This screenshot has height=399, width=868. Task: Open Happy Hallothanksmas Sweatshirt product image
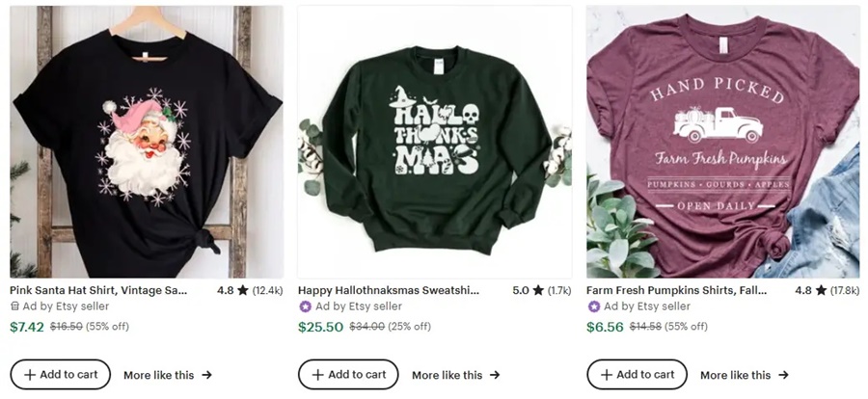[x=434, y=142]
